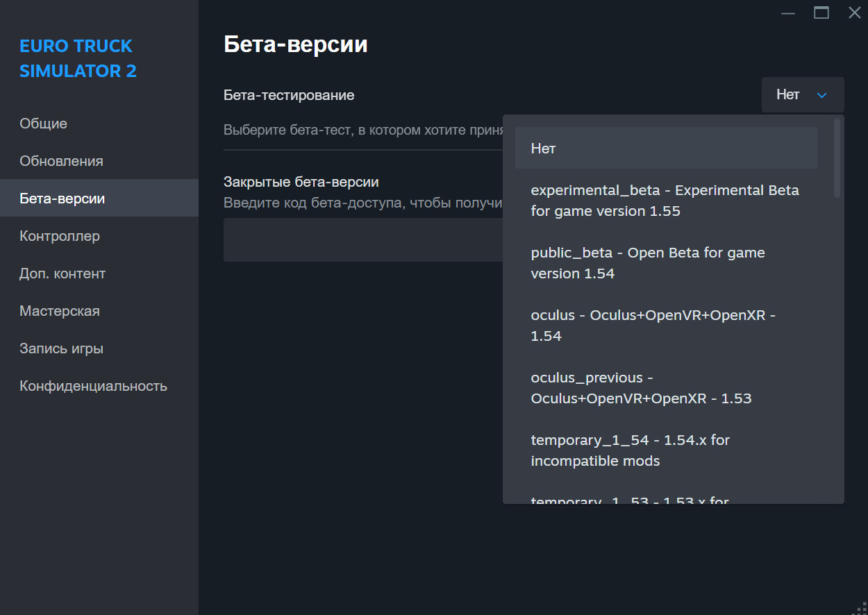Image resolution: width=868 pixels, height=615 pixels.
Task: Click the blue chevron arrow in dropdown
Action: 822,95
